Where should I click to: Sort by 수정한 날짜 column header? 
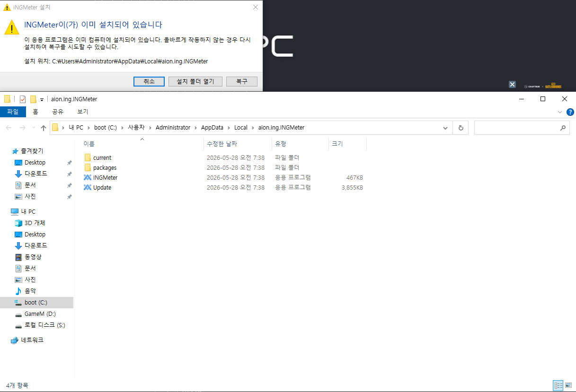222,144
